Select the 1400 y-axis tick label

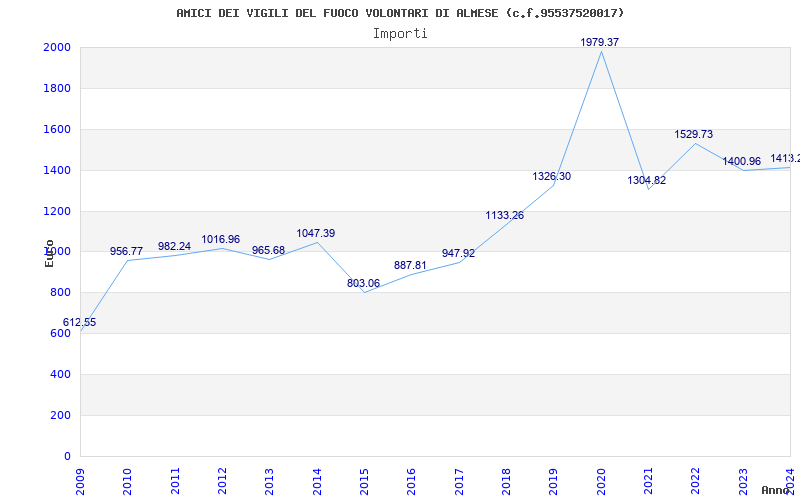[x=57, y=170]
